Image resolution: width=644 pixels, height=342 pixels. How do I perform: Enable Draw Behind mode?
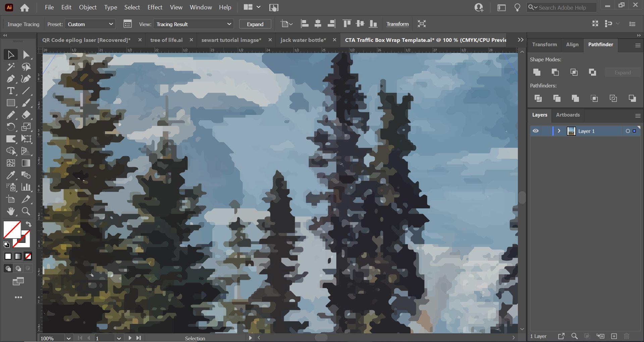point(18,268)
